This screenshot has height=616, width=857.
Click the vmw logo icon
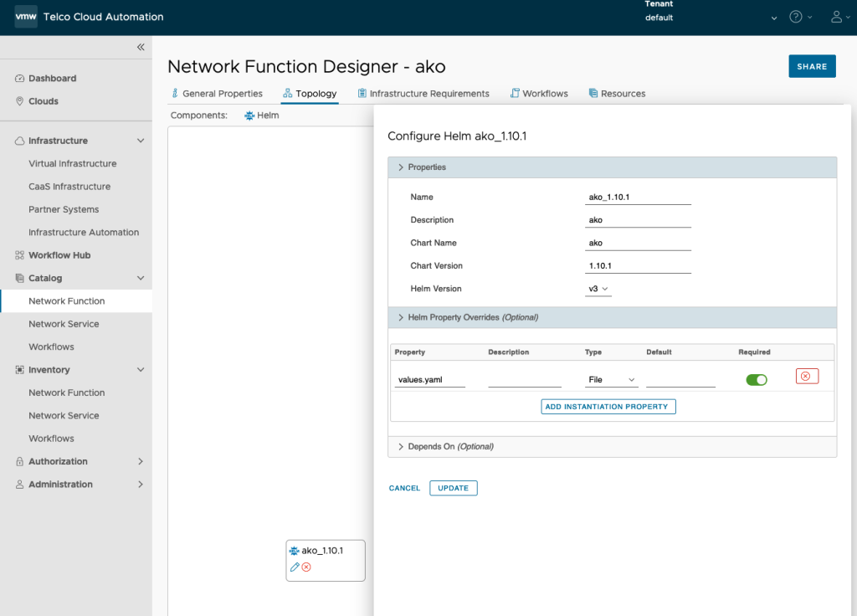point(26,17)
